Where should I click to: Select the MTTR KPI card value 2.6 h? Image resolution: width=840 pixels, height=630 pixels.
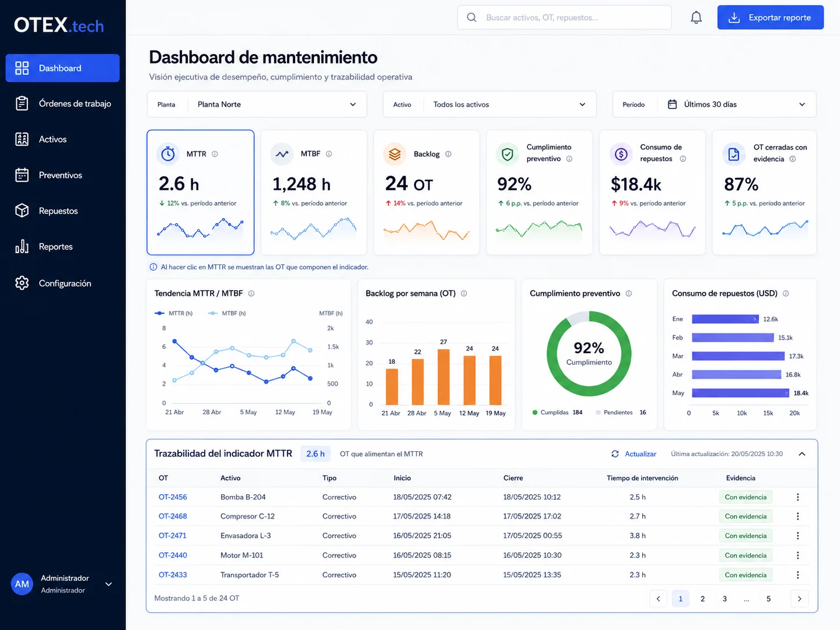[179, 184]
